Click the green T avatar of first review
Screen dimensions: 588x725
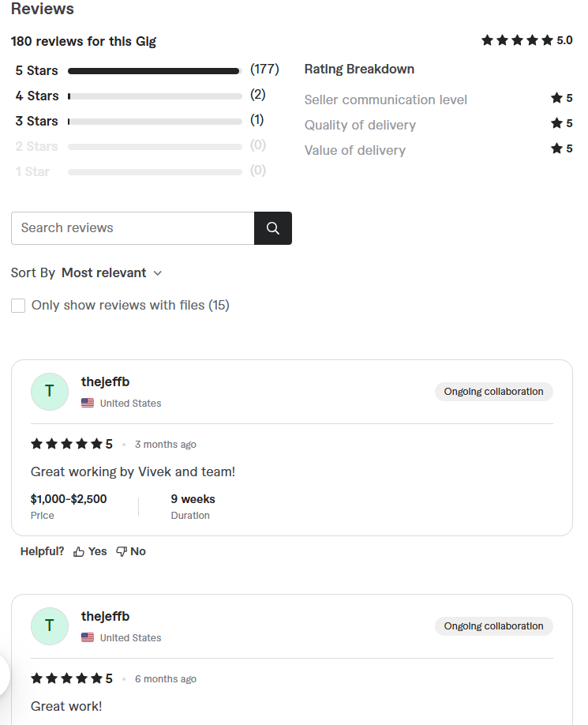(50, 392)
